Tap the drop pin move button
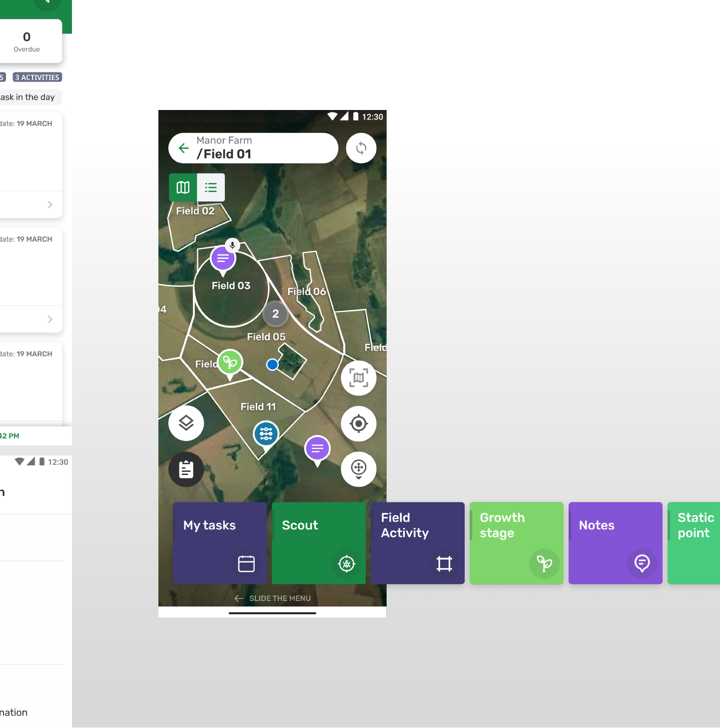The width and height of the screenshot is (720, 728). pyautogui.click(x=358, y=469)
